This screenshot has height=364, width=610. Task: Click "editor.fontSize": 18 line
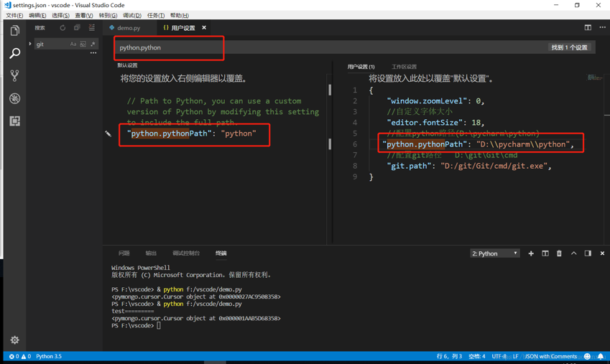click(x=435, y=123)
